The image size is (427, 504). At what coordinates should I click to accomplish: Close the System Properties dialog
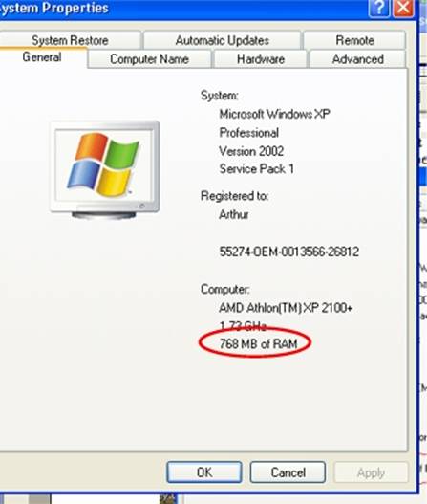(x=403, y=8)
